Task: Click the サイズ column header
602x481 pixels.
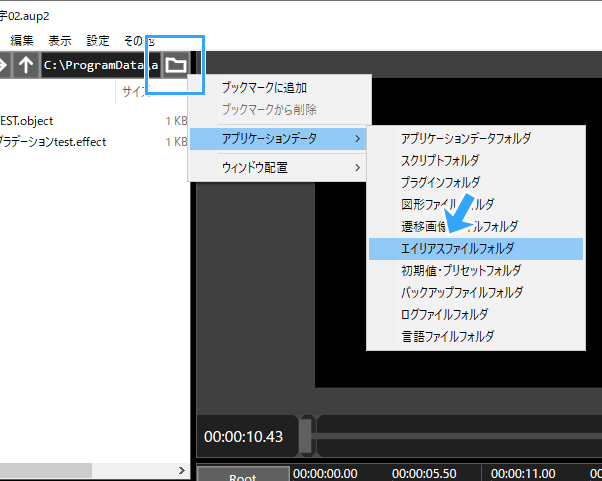Action: click(152, 92)
